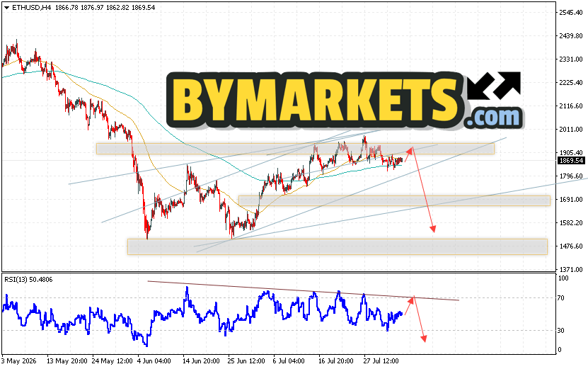Select the current price label 1869.54

tap(571, 161)
